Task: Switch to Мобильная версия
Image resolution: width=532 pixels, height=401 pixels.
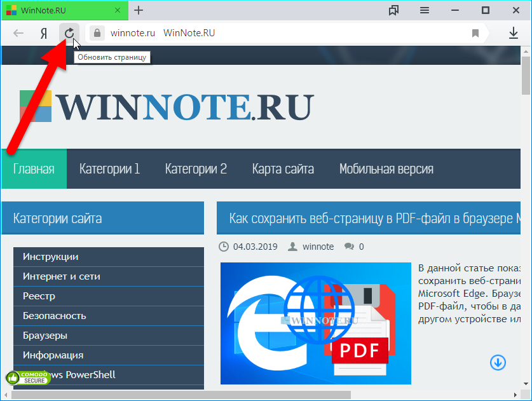Action: tap(386, 169)
